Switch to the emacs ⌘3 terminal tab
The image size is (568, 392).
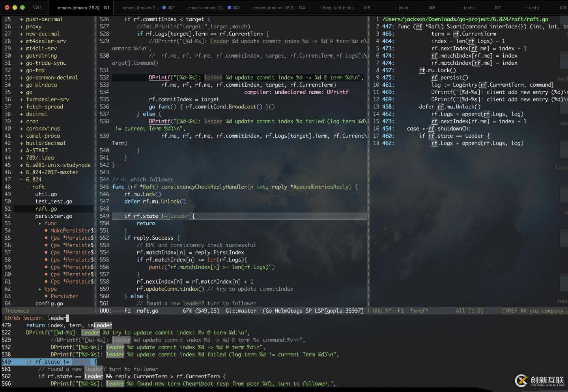213,7
